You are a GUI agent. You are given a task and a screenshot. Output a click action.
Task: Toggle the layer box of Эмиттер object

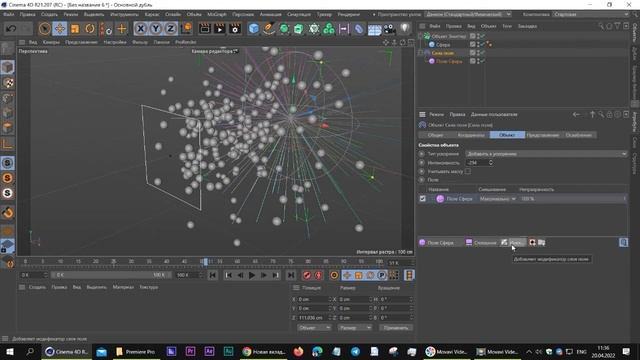[x=472, y=36]
